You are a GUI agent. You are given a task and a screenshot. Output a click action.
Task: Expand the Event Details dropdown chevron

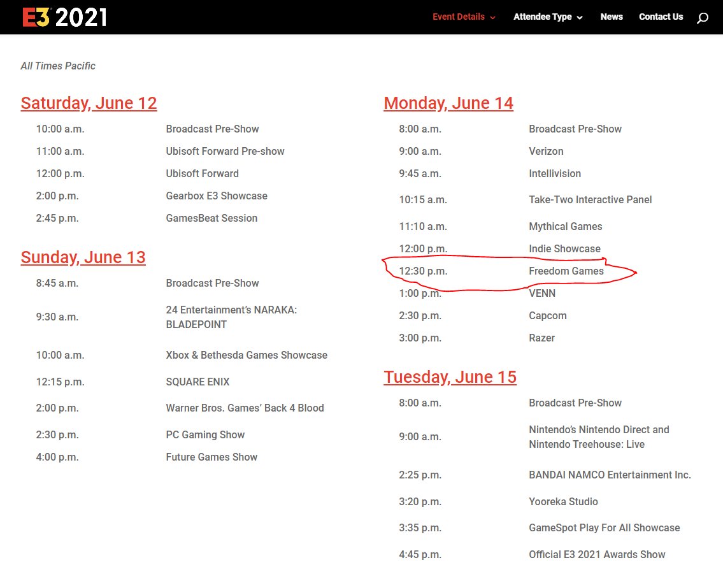(x=492, y=18)
